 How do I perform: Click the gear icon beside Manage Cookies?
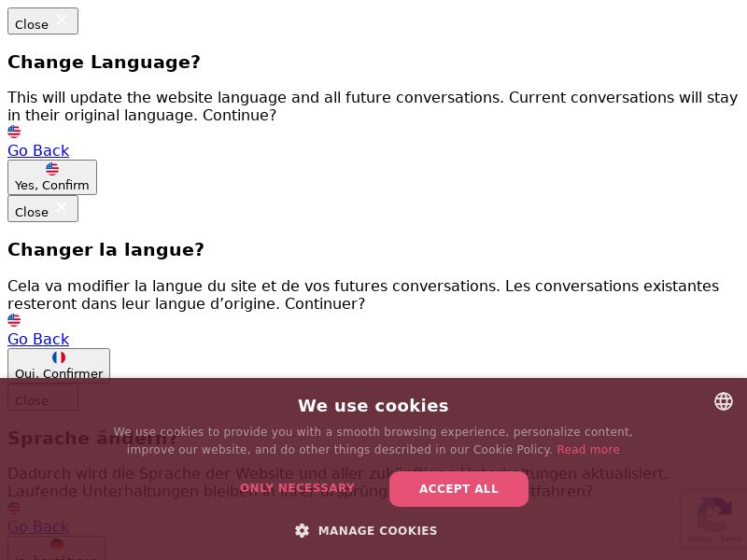click(302, 530)
